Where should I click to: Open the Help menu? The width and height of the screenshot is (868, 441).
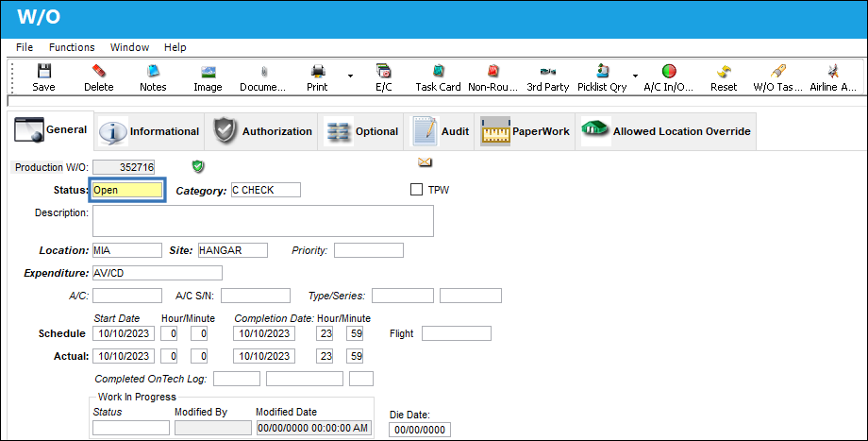175,47
